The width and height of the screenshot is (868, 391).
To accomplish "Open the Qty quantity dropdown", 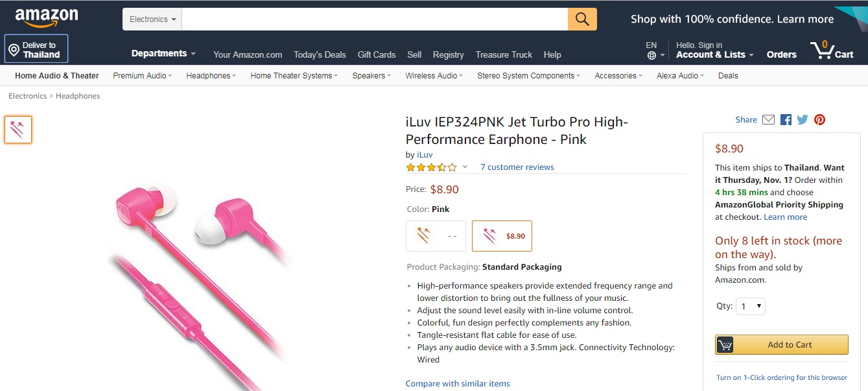I will click(x=750, y=306).
